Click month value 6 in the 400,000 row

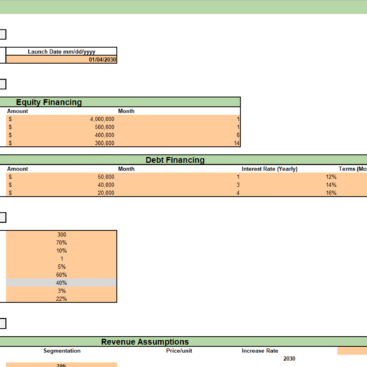pos(179,135)
